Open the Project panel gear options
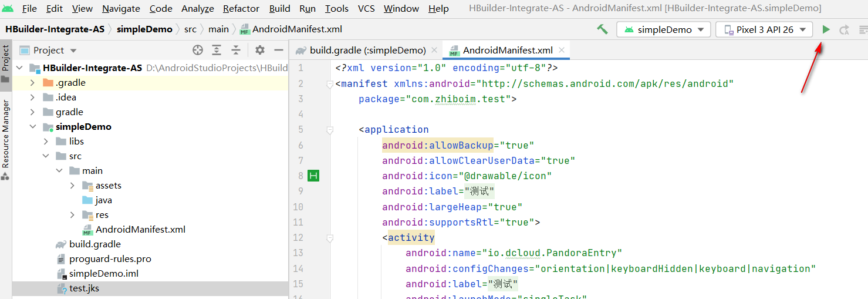868x299 pixels. point(260,50)
